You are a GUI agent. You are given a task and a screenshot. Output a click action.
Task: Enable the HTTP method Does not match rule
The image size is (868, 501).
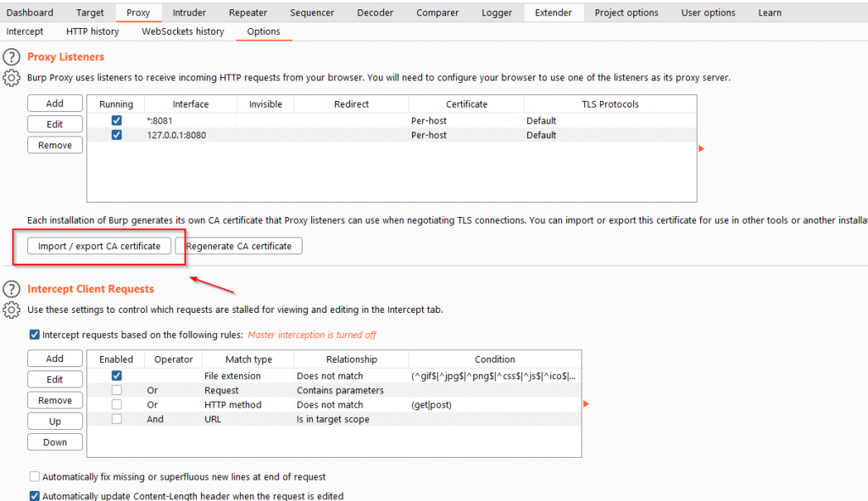[116, 404]
